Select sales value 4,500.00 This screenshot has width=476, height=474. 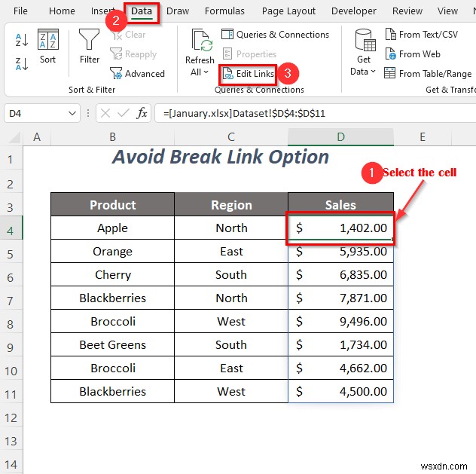coord(340,391)
